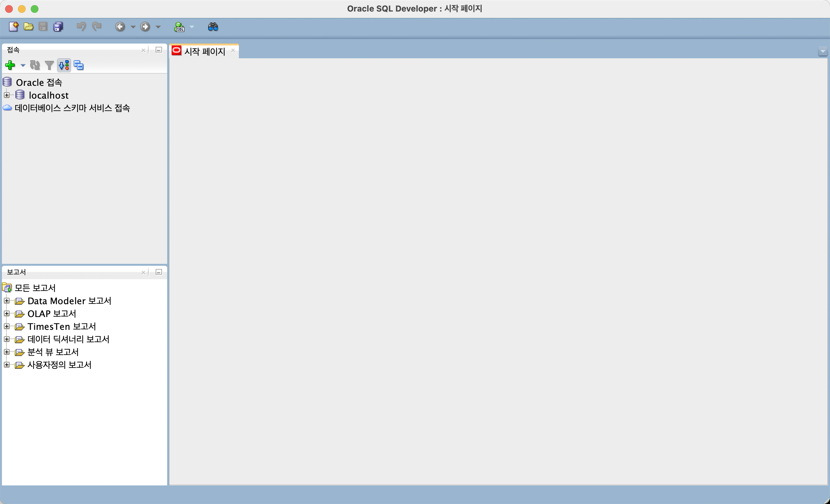Navigate back with the left arrow button
Viewport: 830px width, 504px height.
120,27
